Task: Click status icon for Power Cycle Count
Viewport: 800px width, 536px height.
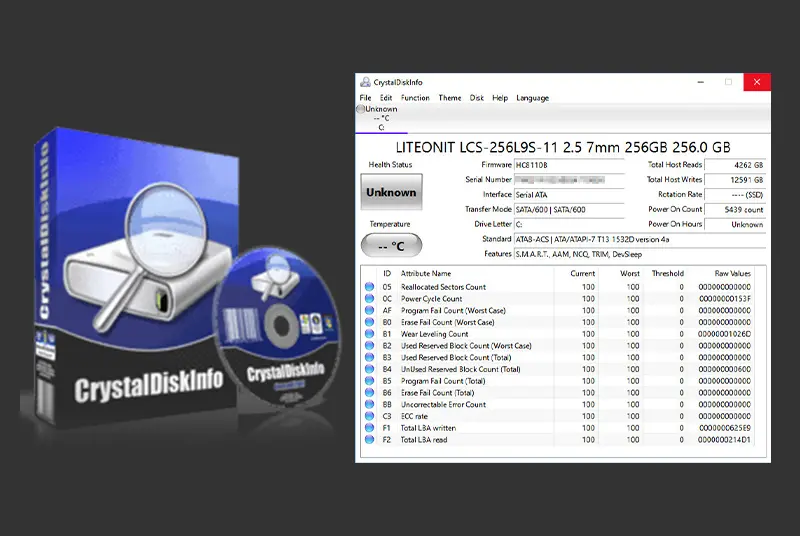Action: click(x=369, y=299)
